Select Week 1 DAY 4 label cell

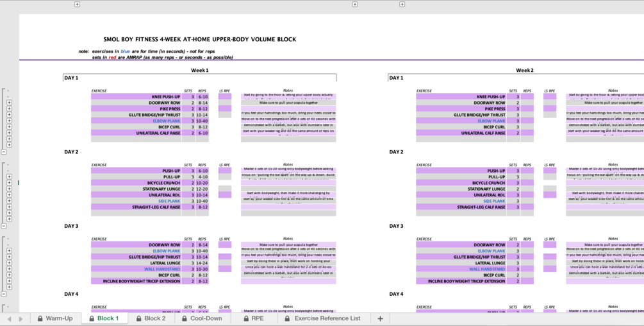(71, 294)
